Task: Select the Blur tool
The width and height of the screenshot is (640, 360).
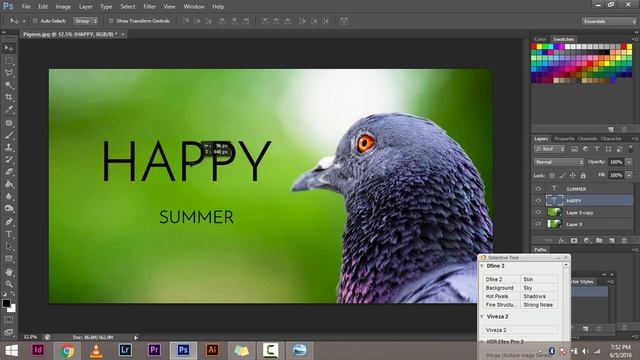Action: (9, 196)
